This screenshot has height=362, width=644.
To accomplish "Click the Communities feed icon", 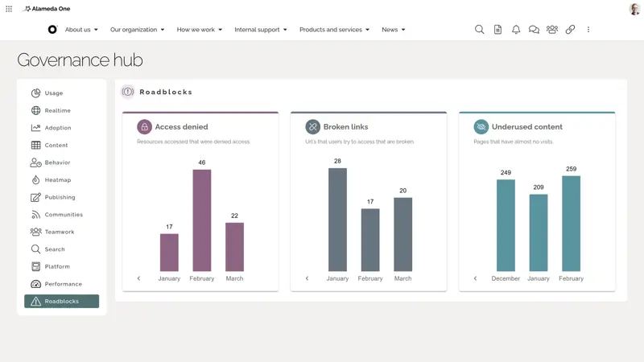I will coord(35,214).
